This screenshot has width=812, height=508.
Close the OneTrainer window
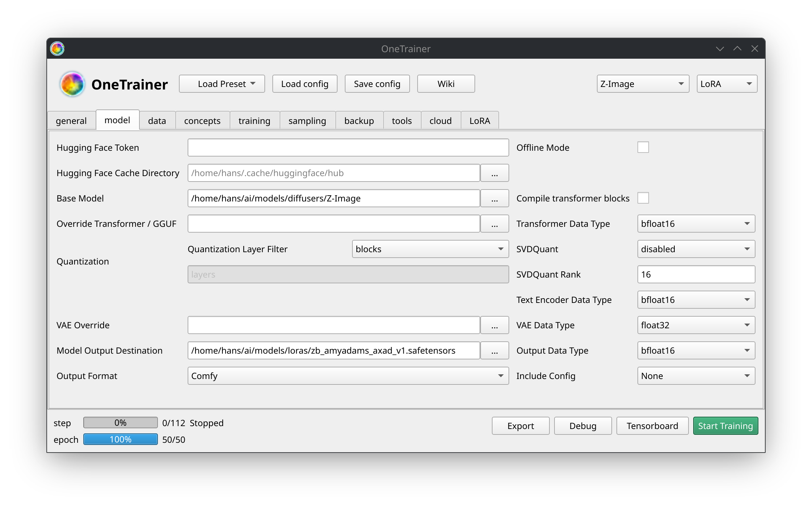755,49
